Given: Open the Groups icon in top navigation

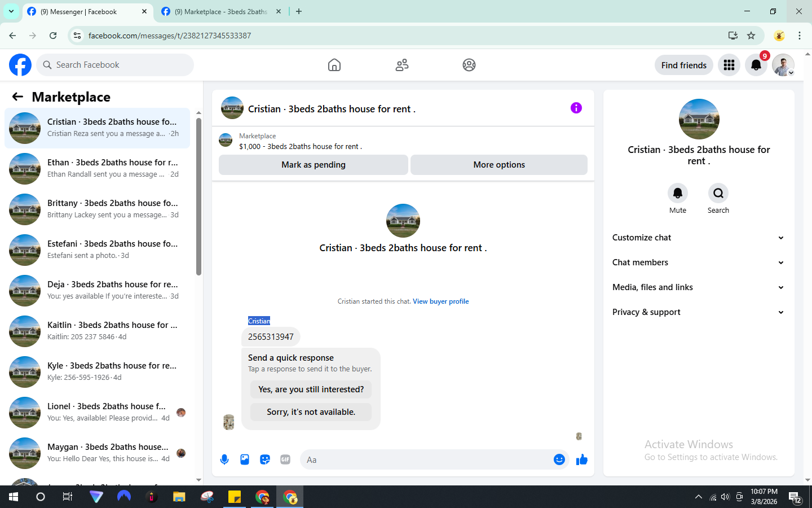Looking at the screenshot, I should pyautogui.click(x=469, y=65).
